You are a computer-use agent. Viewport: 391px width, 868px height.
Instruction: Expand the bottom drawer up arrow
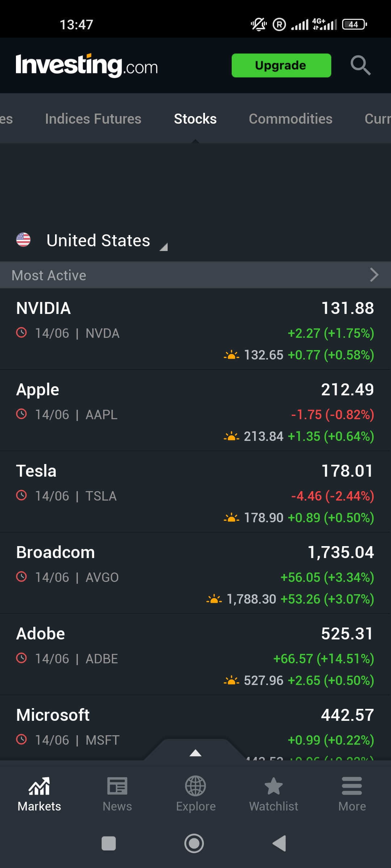pos(195,753)
